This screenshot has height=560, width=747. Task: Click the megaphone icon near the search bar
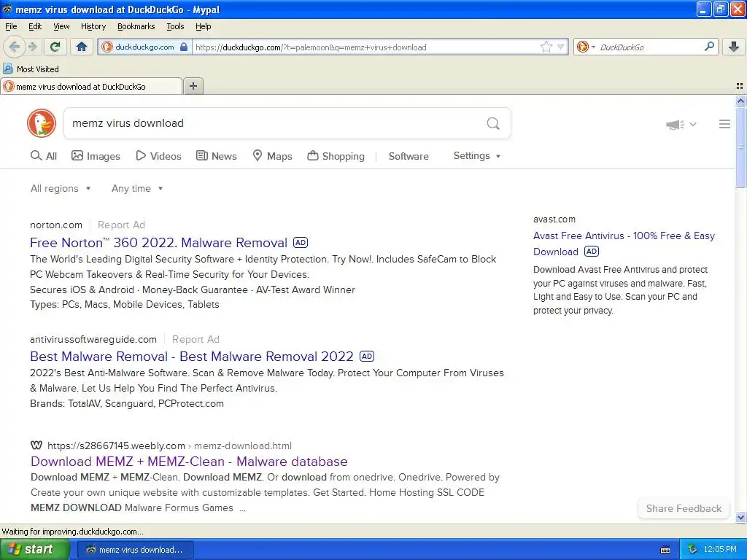point(675,124)
